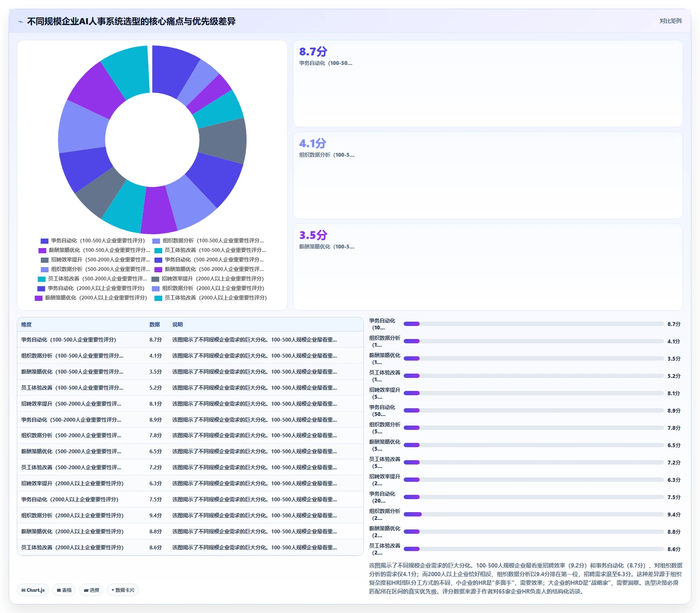Viewport: 700px width, 613px height.
Task: Select the 4.1分 组织数据分析 card
Action: point(488,175)
